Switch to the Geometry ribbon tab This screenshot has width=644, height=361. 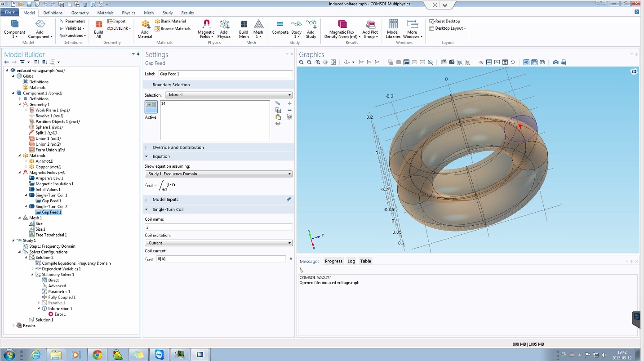click(80, 13)
